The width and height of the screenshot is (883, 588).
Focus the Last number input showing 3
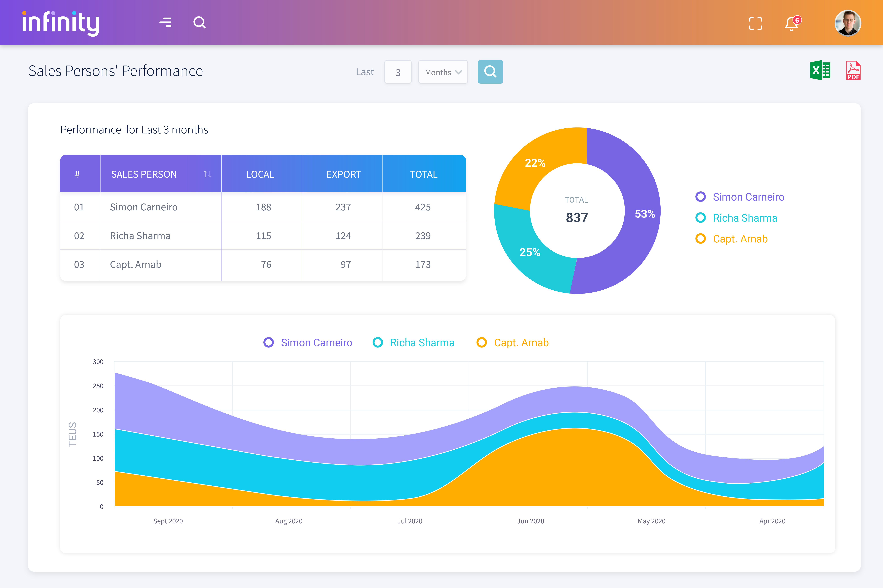coord(398,72)
